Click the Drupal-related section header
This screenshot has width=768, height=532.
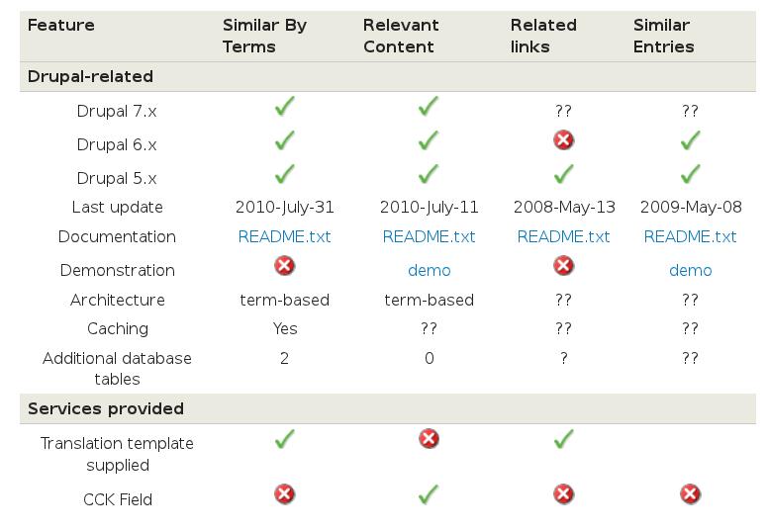click(387, 77)
